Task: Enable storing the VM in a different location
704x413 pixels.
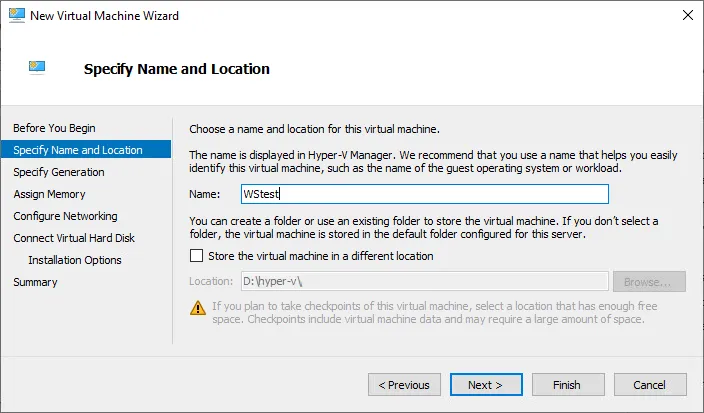Action: click(196, 256)
